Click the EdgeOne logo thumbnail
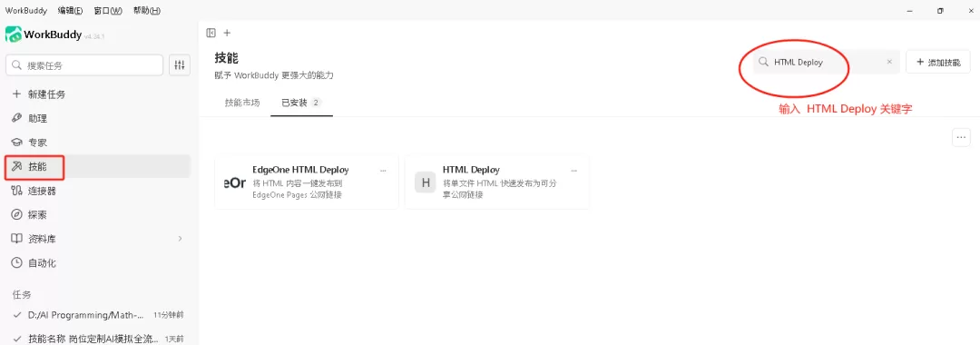 (235, 182)
